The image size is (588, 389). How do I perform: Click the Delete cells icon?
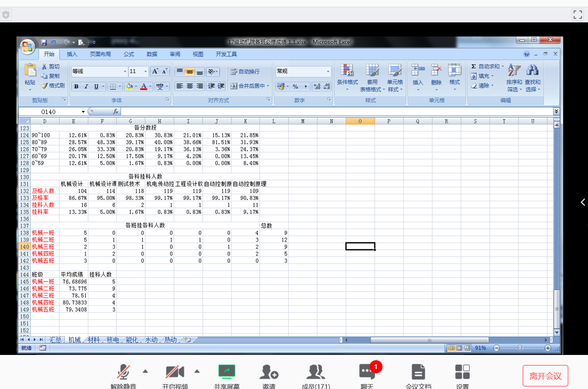pyautogui.click(x=436, y=71)
